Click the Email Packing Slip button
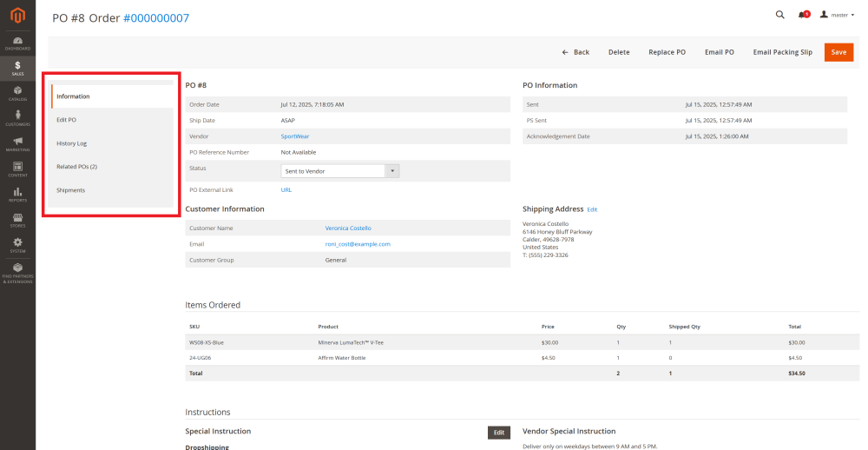Screen dimensions: 868x450 783,52
